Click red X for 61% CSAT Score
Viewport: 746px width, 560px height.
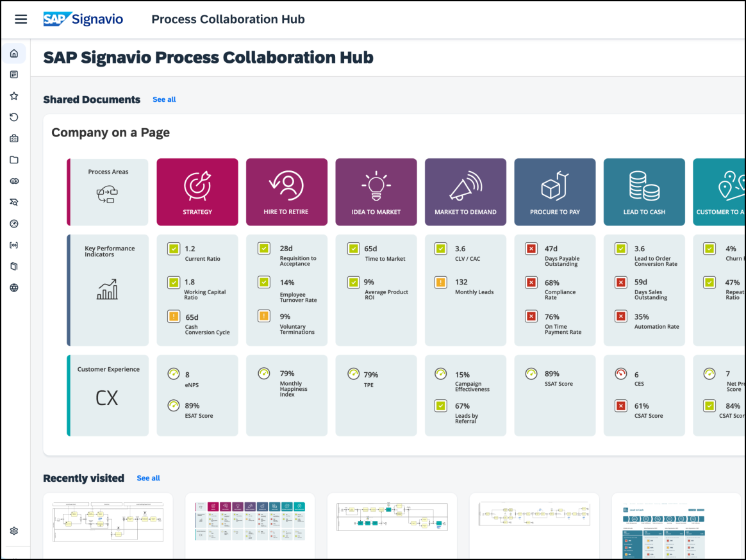pyautogui.click(x=621, y=406)
